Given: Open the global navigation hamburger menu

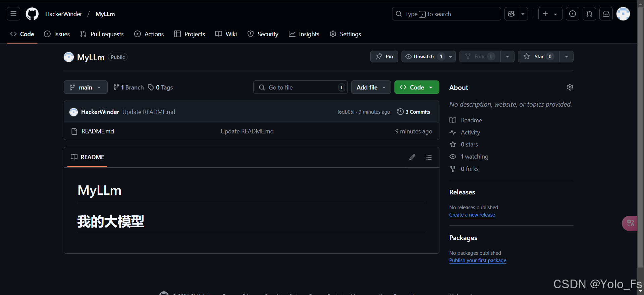Looking at the screenshot, I should click(13, 14).
